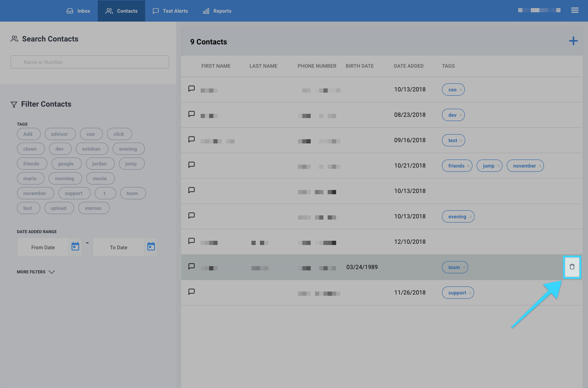
Task: Sort by Date Added column header
Action: coord(409,66)
